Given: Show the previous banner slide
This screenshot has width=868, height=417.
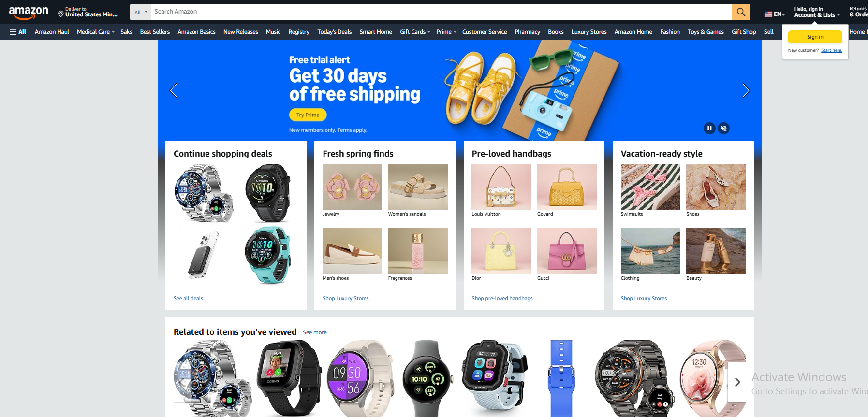Looking at the screenshot, I should [x=174, y=90].
